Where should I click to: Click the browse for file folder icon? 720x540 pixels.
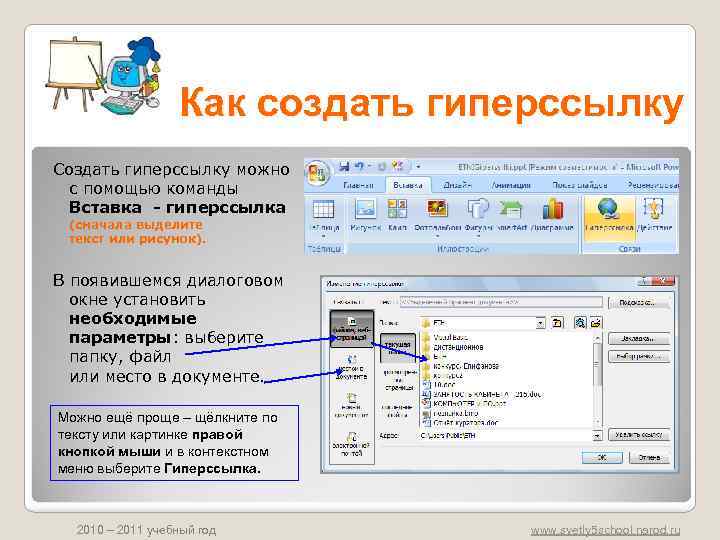pyautogui.click(x=596, y=323)
